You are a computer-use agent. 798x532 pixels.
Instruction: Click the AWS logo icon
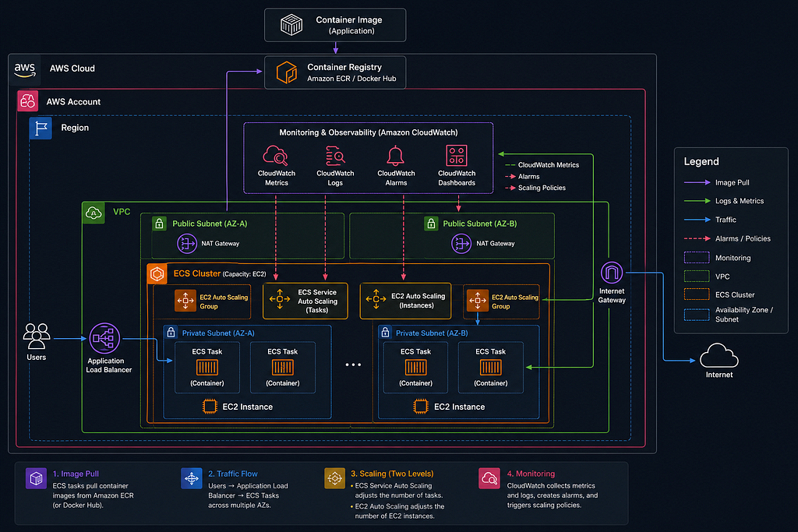pos(24,69)
